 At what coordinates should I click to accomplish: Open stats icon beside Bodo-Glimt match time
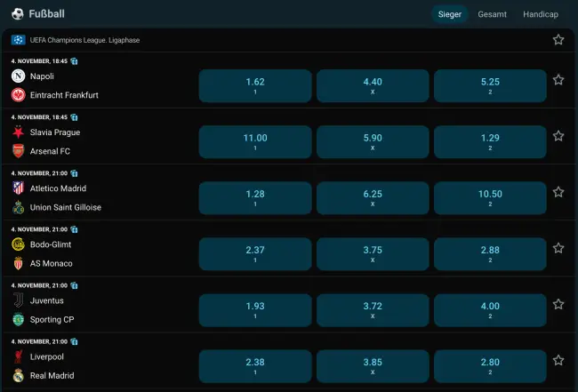pos(74,229)
